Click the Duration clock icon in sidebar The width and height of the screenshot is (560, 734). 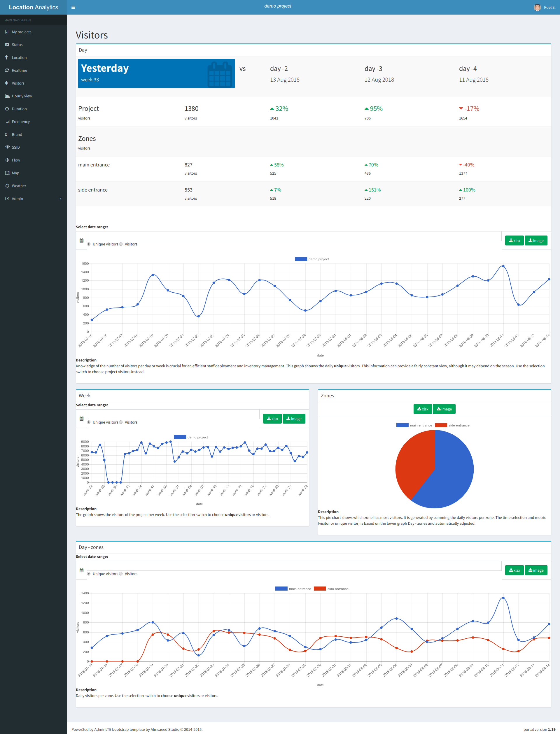coord(7,109)
